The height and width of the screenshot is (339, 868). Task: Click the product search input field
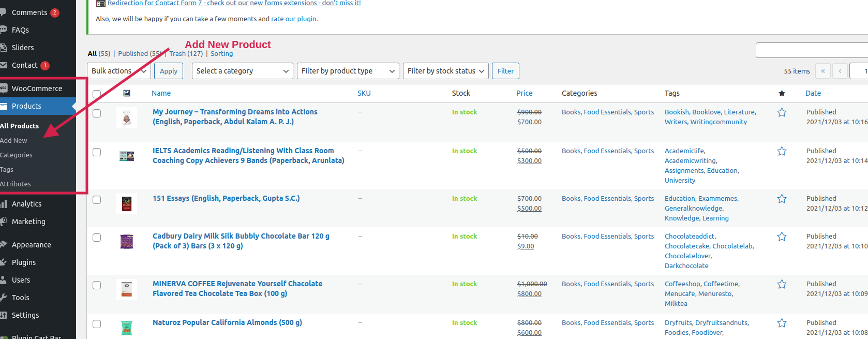click(x=812, y=50)
